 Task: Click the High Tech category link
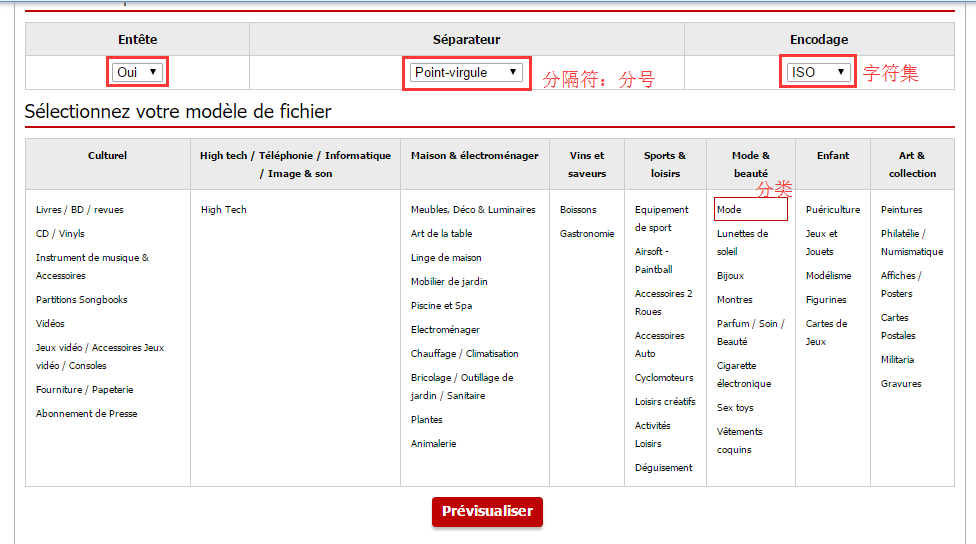(223, 210)
